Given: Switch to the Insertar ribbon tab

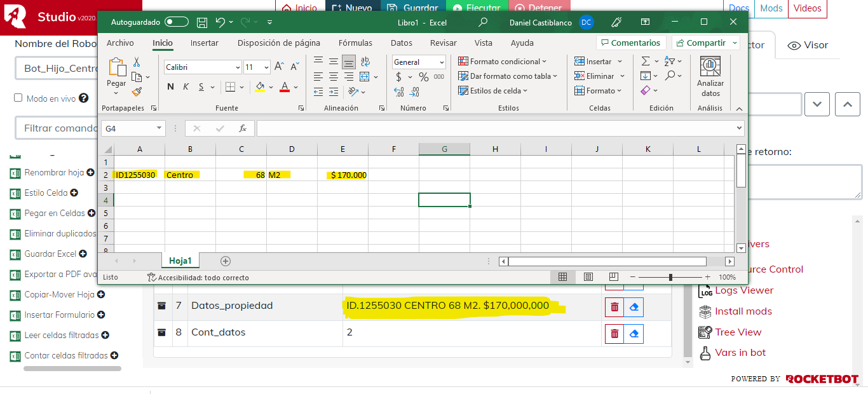Looking at the screenshot, I should pyautogui.click(x=204, y=43).
